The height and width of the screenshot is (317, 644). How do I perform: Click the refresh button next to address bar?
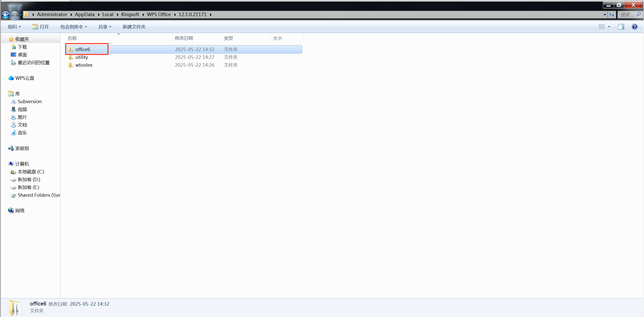[x=612, y=15]
